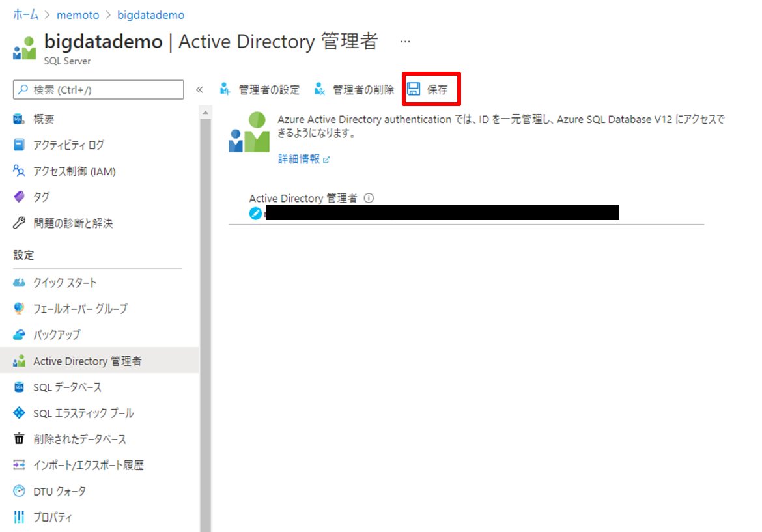Go to ホーム in the breadcrumb

[26, 14]
